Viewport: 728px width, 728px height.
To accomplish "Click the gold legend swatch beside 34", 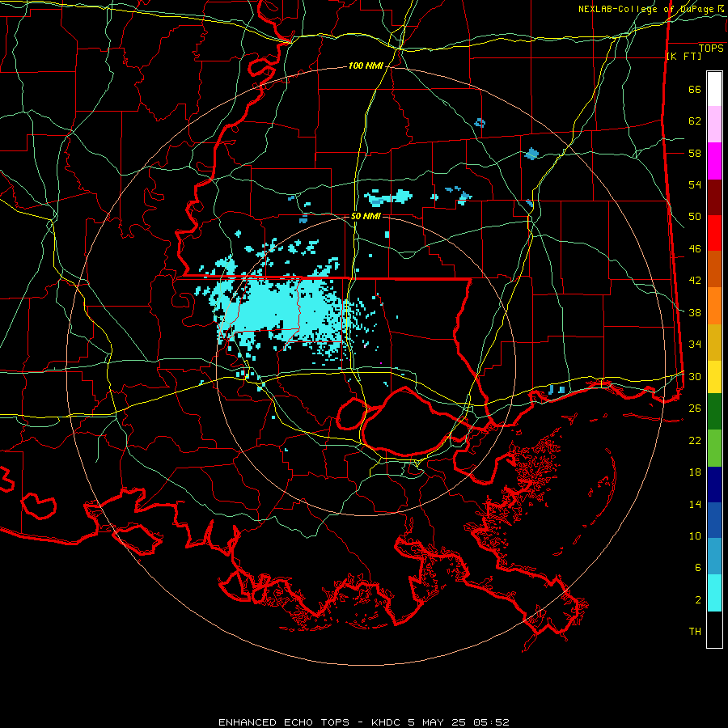I will click(714, 342).
